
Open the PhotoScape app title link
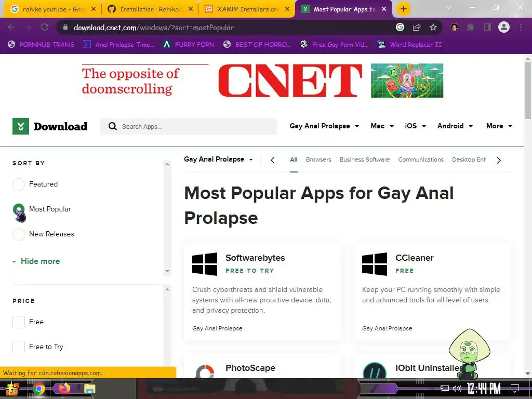coord(250,368)
